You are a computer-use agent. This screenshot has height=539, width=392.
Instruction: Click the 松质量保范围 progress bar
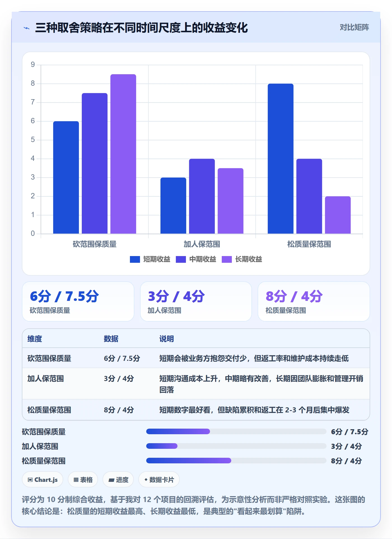pos(236,461)
